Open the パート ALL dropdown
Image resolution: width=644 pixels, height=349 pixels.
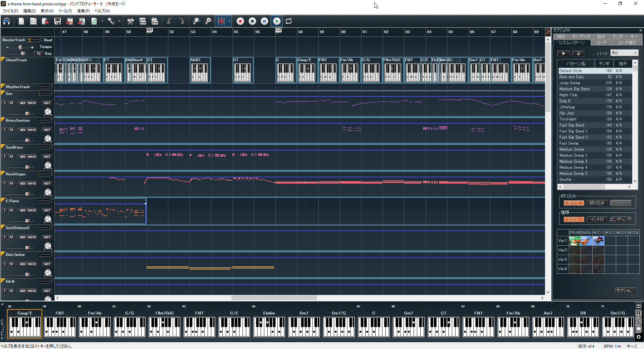624,53
